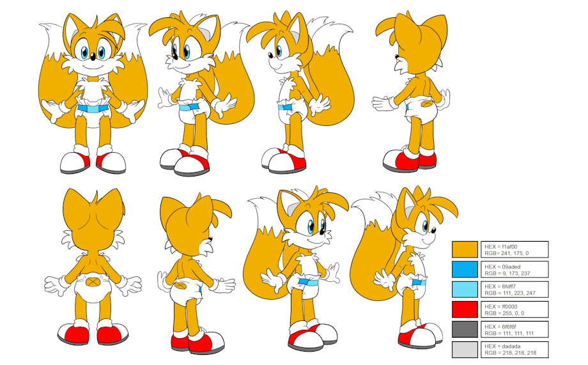Select the direct front-facing fox character pose
588x365 pixels.
point(93,94)
